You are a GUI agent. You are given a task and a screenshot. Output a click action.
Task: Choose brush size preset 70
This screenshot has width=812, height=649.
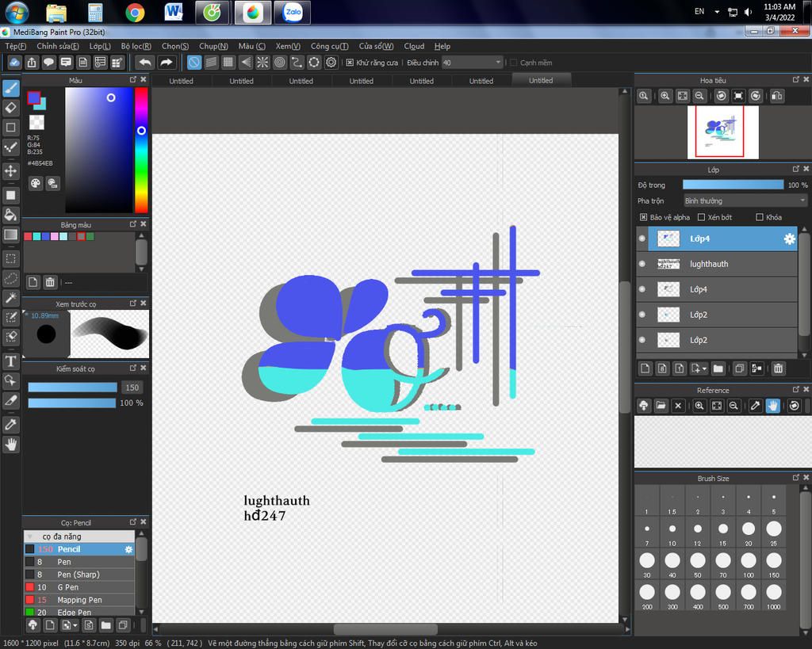pos(723,565)
